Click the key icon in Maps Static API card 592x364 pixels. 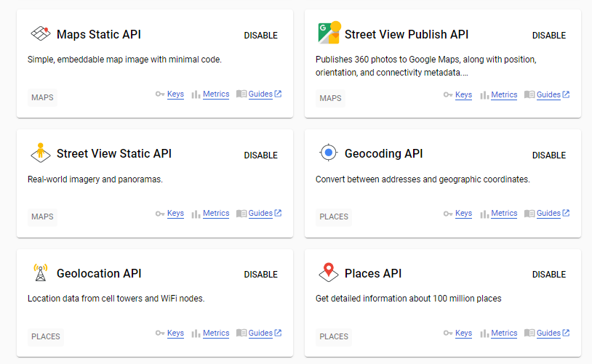pyautogui.click(x=160, y=94)
